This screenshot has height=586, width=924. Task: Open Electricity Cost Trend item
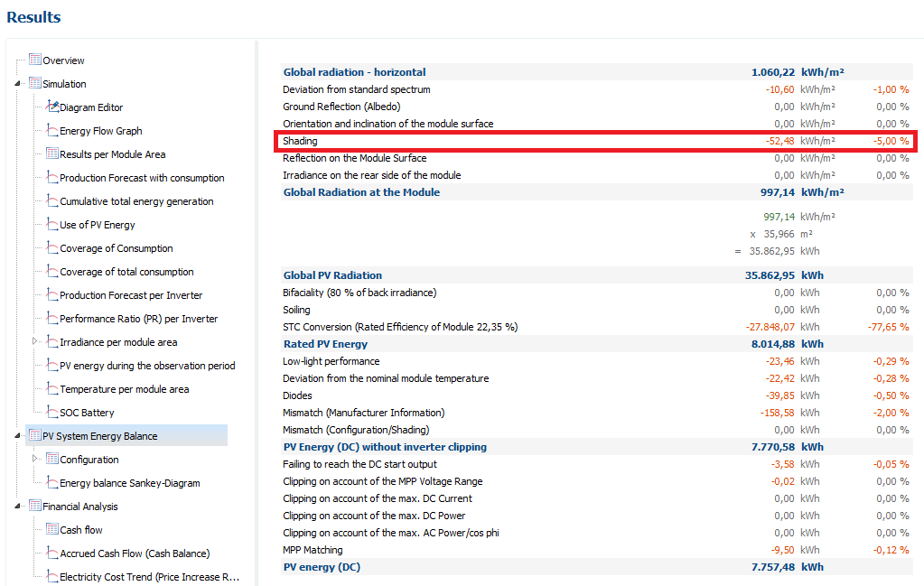pos(149,577)
